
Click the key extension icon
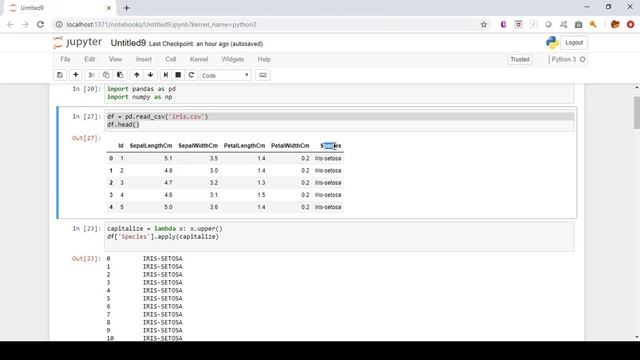(x=593, y=24)
